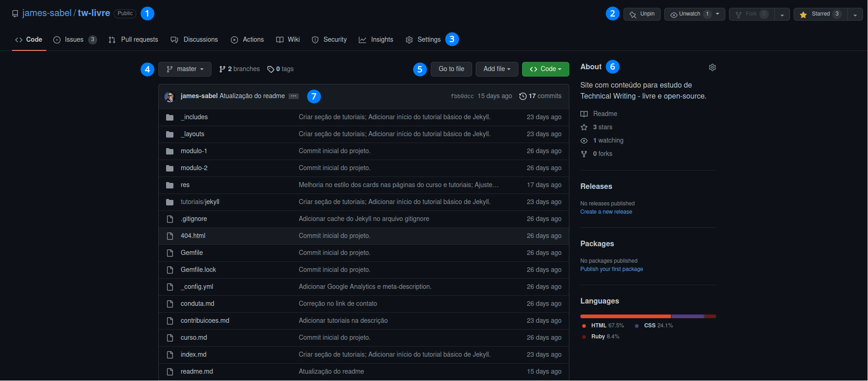Click the Issues circle icon
The height and width of the screenshot is (381, 868).
tap(57, 40)
